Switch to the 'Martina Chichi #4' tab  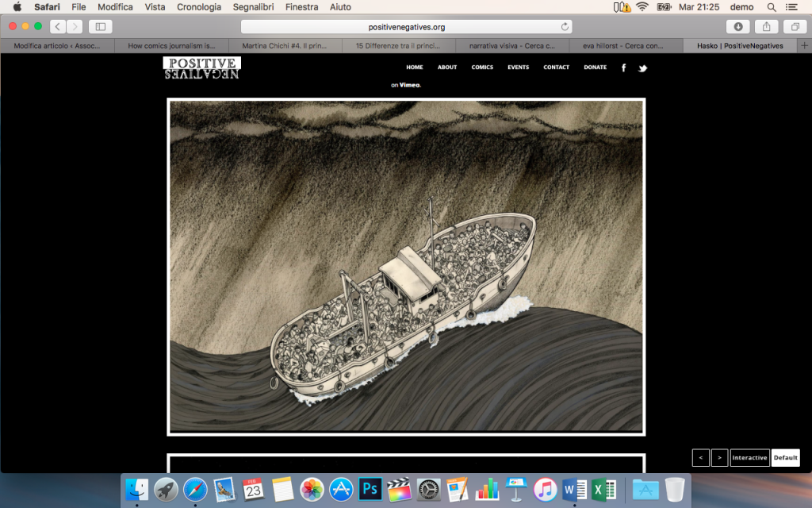(x=285, y=45)
